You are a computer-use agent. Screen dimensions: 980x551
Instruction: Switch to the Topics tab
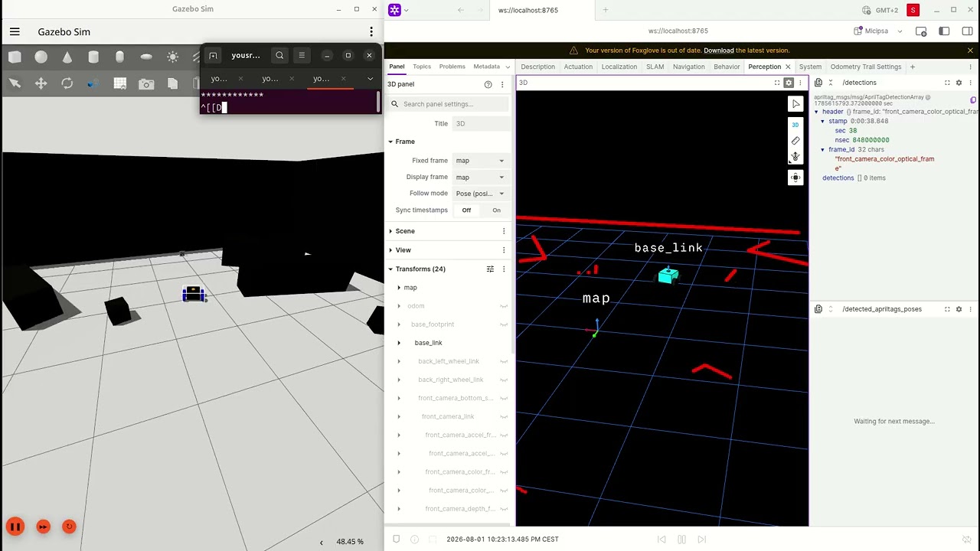tap(422, 67)
